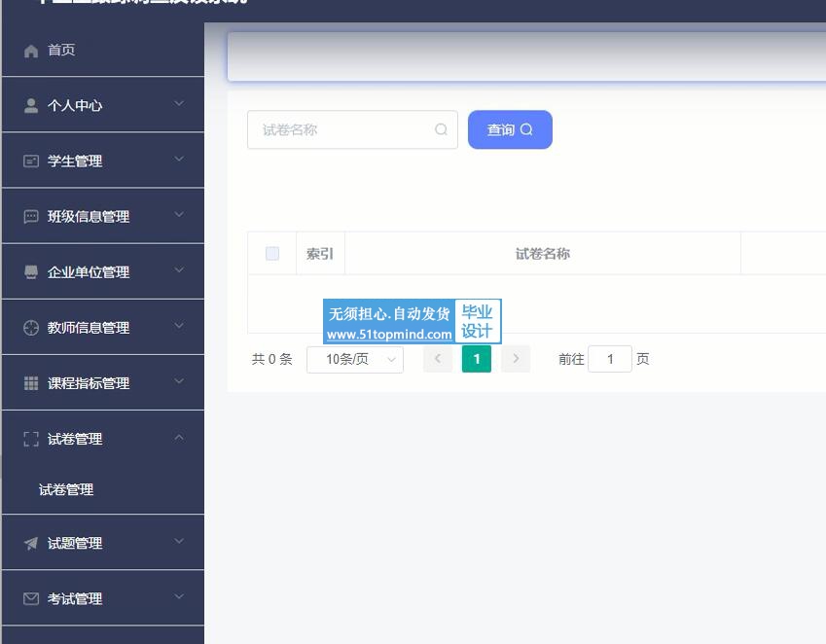Open the 课程指标管理 menu label
The width and height of the screenshot is (826, 644).
89,383
